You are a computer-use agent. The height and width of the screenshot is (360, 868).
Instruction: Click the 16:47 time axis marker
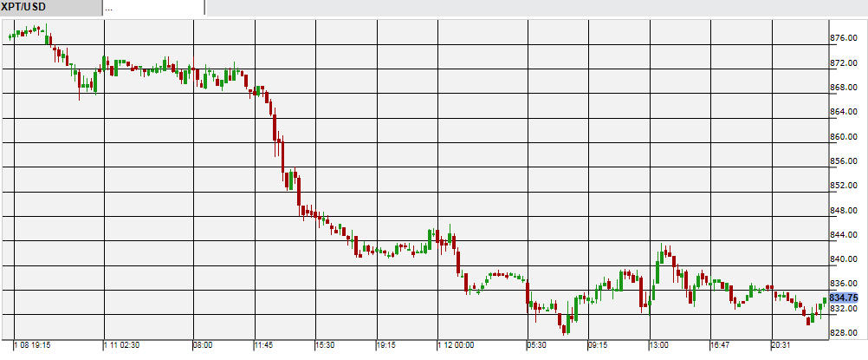pos(720,345)
